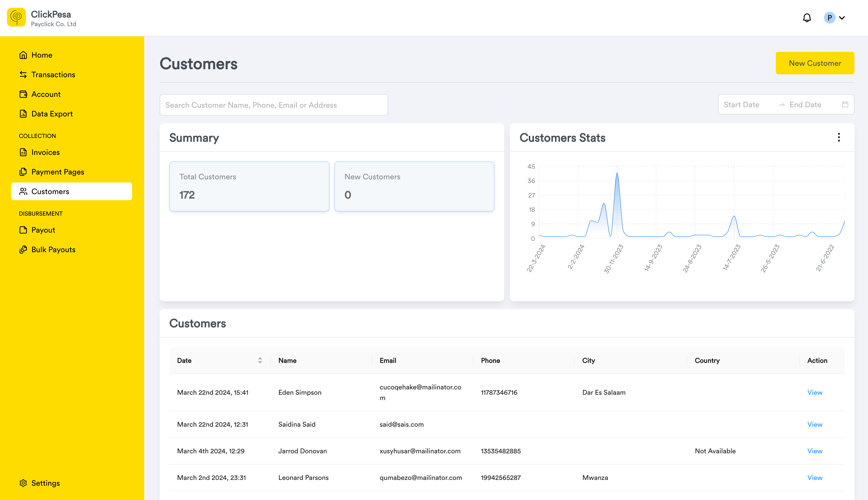Screen dimensions: 868x500
Task: Click the Bulk Payouts stacked files icon
Action: [x=23, y=249]
